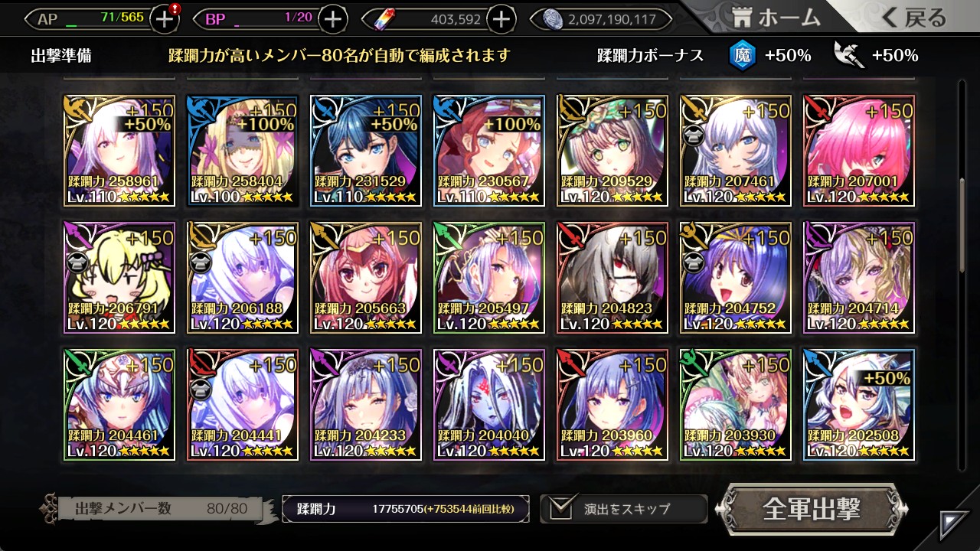Viewport: 980px width, 551px height.
Task: Tap the blue 魔 hexagon bonus icon
Action: coord(742,55)
